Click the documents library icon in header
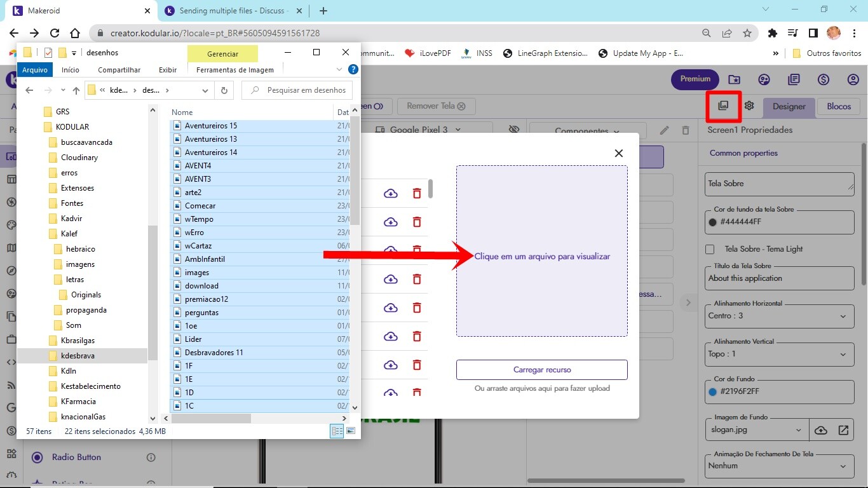Screen dimensions: 868x488 click(x=794, y=79)
